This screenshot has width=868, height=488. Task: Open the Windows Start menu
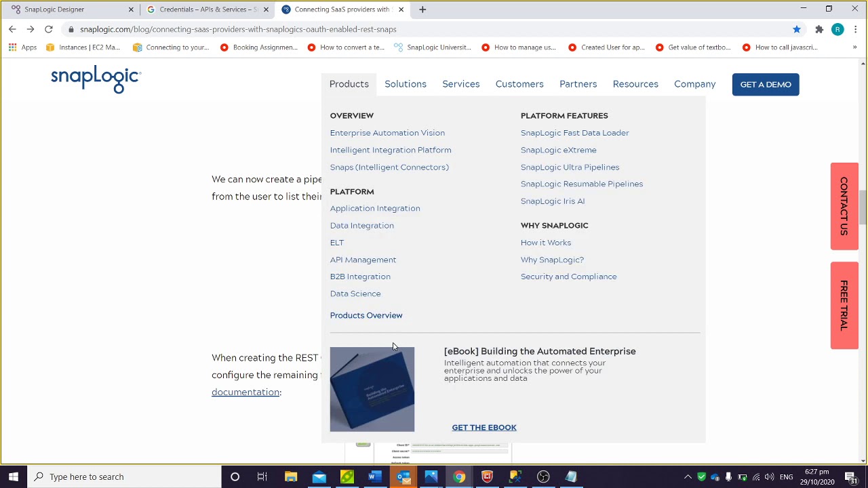pos(14,476)
